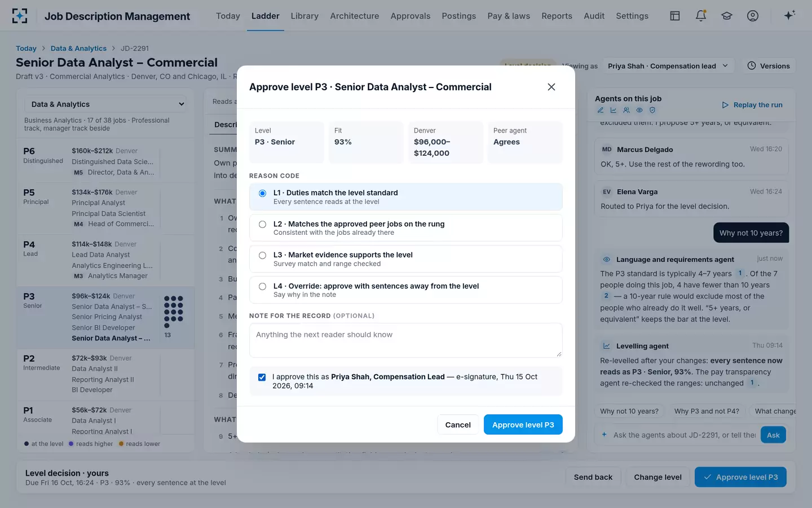Choose the 'Why P3 and not P4?' chip
The image size is (812, 508).
tap(707, 411)
